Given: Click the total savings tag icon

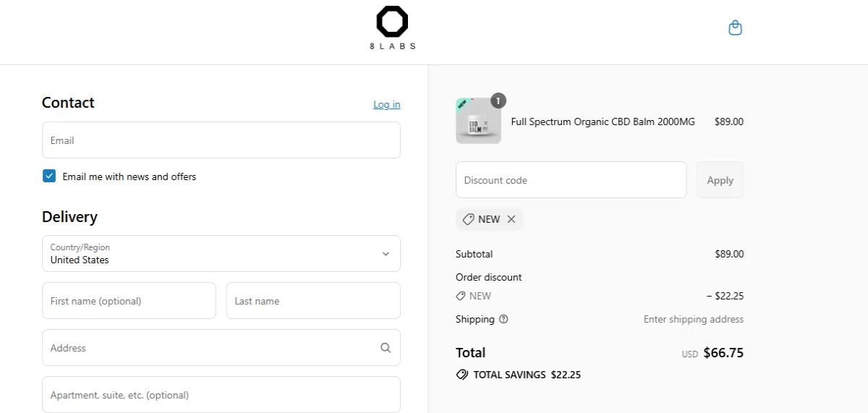Looking at the screenshot, I should pos(461,375).
